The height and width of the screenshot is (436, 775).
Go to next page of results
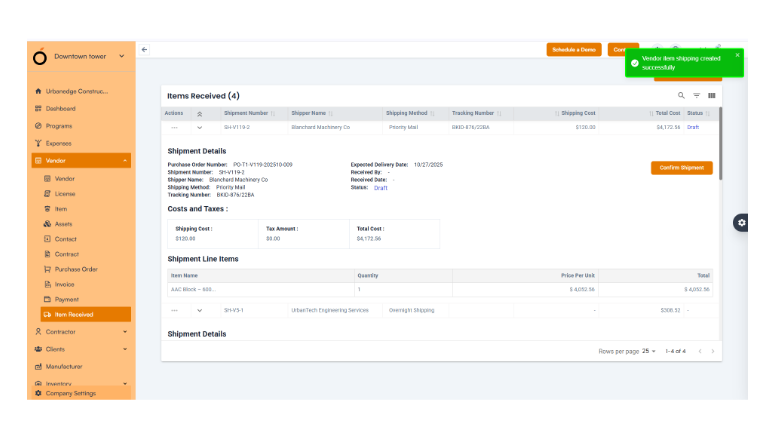coord(712,351)
